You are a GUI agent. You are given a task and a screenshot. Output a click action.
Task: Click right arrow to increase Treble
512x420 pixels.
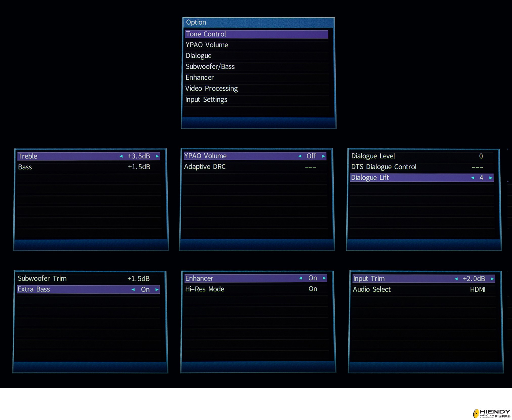tap(157, 156)
